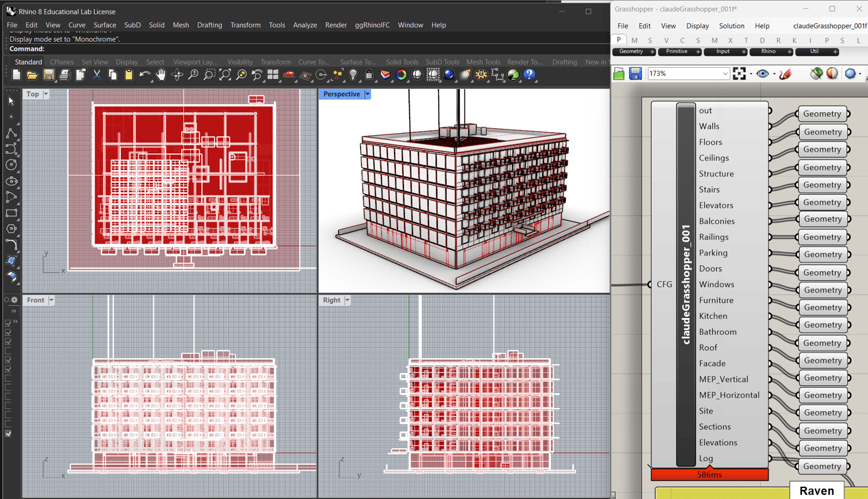Toggle the bottom checked box in left panel
868x499 pixels.
tap(8, 434)
